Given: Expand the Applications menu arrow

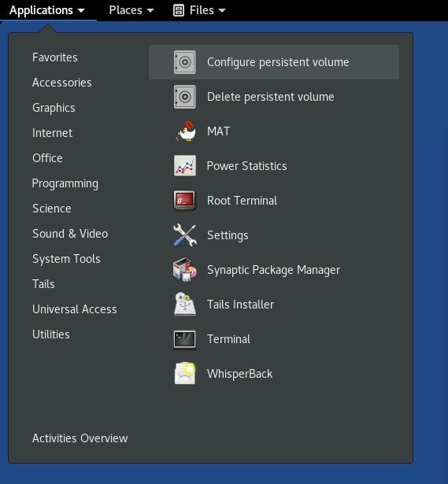Looking at the screenshot, I should point(81,11).
